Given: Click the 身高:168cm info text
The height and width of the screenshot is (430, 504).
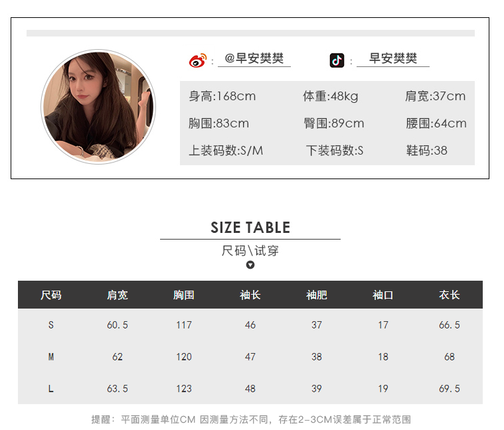Looking at the screenshot, I should 222,96.
